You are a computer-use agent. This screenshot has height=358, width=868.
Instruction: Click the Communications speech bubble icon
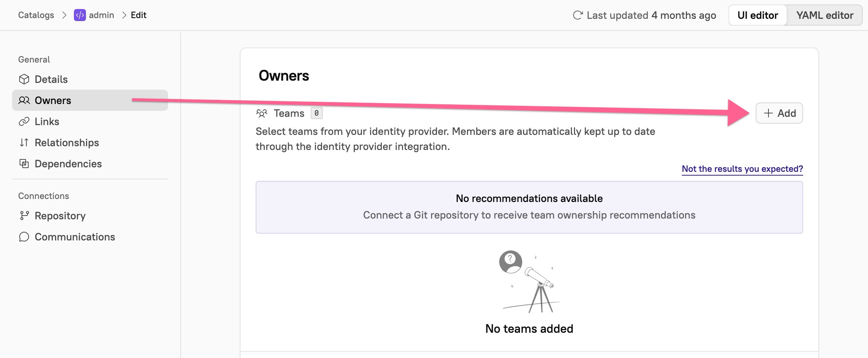pyautogui.click(x=24, y=237)
